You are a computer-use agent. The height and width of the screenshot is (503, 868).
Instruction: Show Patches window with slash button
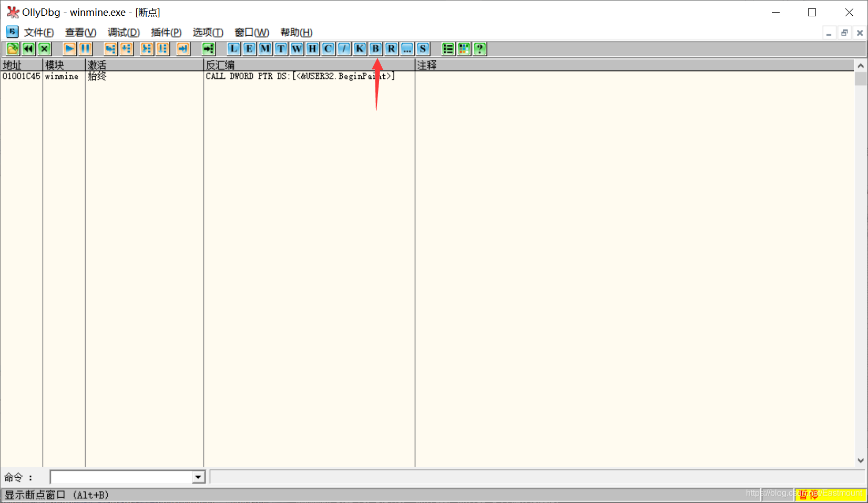(344, 49)
